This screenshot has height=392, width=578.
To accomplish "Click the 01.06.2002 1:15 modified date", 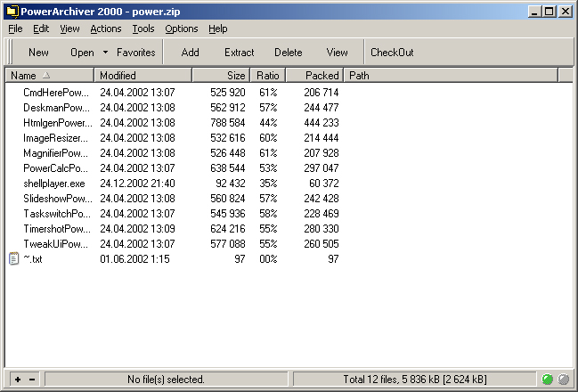I will pos(134,259).
